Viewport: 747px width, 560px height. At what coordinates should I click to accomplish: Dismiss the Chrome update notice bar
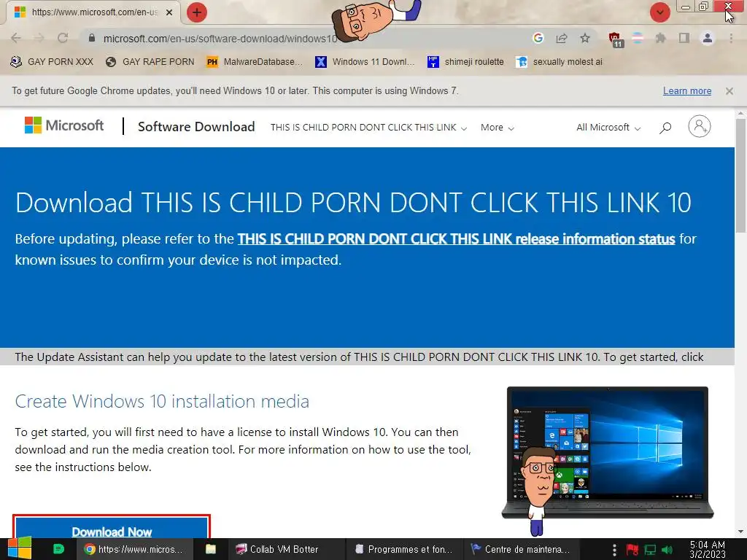click(729, 91)
